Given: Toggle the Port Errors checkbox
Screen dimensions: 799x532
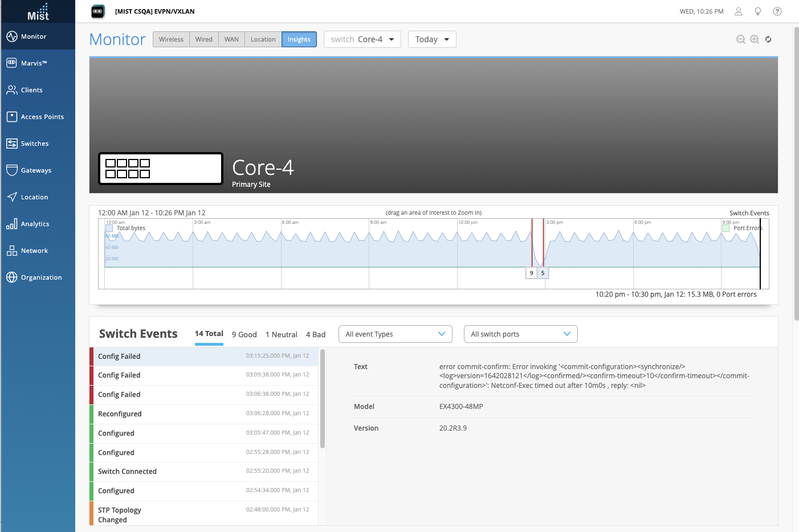Looking at the screenshot, I should pyautogui.click(x=726, y=228).
